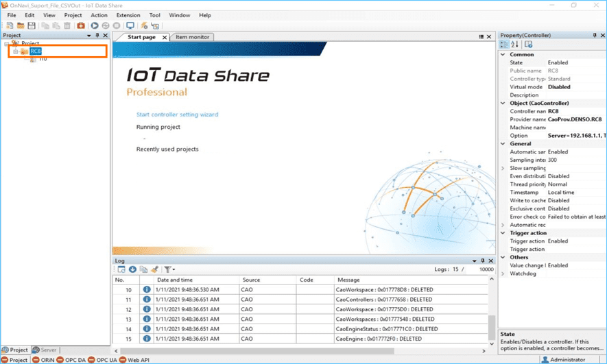This screenshot has height=364, width=607.
Task: Click the lightning gear wizard toolbar icon
Action: coord(144,25)
